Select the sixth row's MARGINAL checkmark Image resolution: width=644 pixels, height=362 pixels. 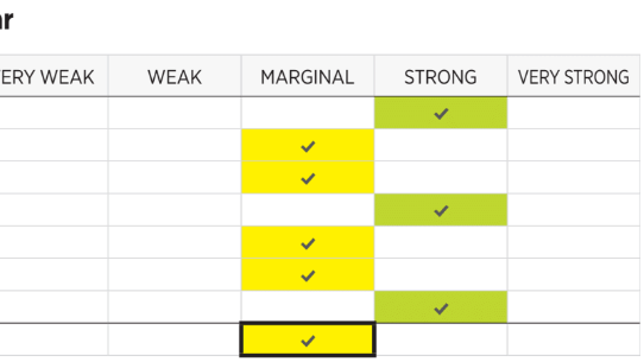pos(308,276)
